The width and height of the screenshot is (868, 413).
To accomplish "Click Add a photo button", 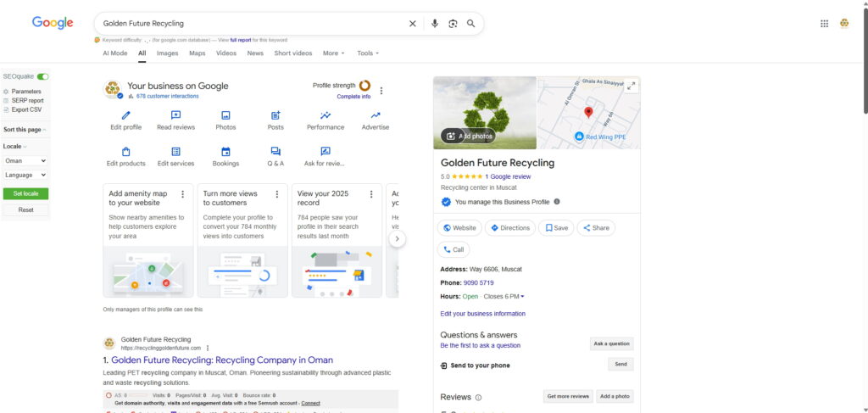I will coord(615,396).
